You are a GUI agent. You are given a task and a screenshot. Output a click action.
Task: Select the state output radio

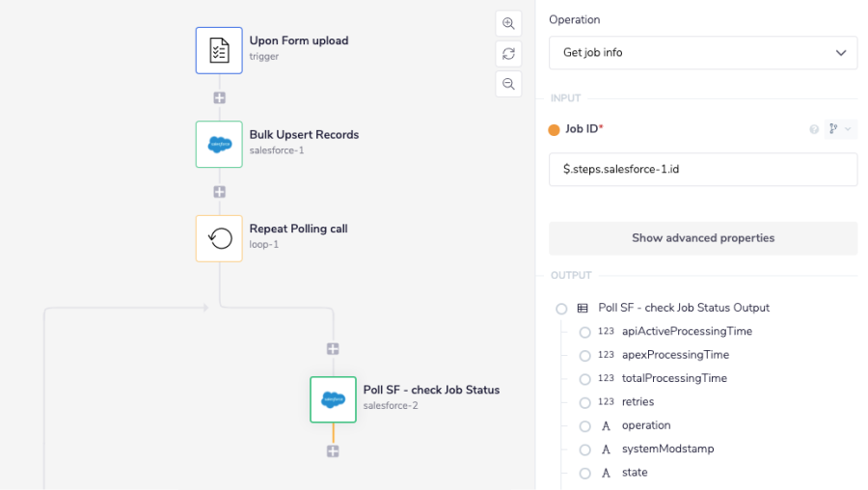(585, 474)
